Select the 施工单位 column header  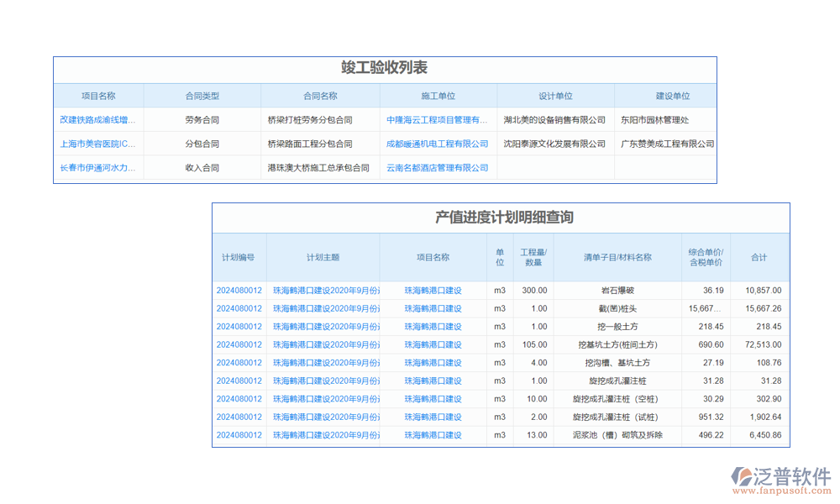click(x=438, y=97)
